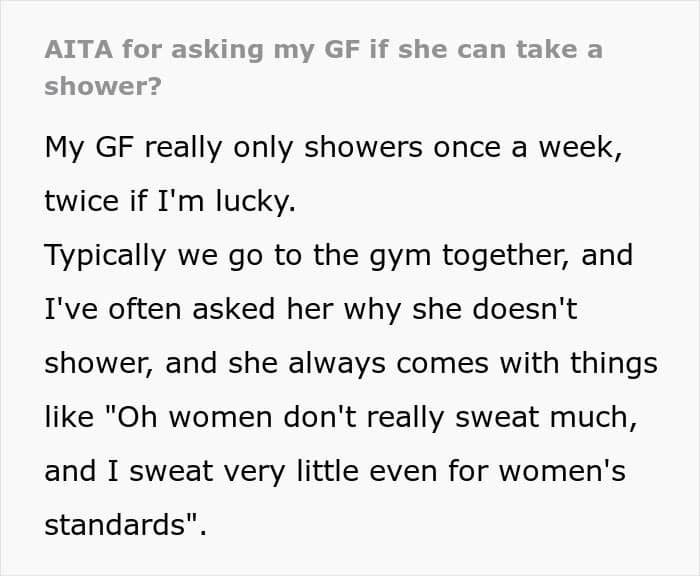Click the final word "standards"
Viewport: 700px width, 576px height.
(115, 525)
